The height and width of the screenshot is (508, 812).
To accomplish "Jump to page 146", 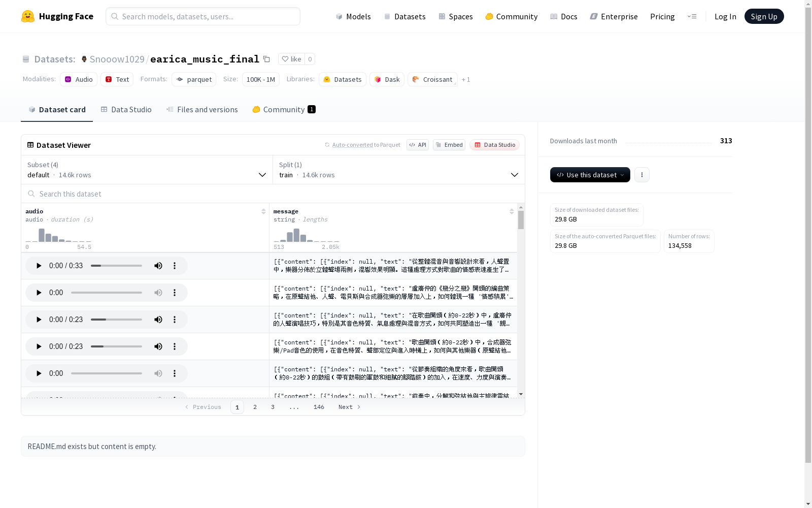I will [319, 407].
